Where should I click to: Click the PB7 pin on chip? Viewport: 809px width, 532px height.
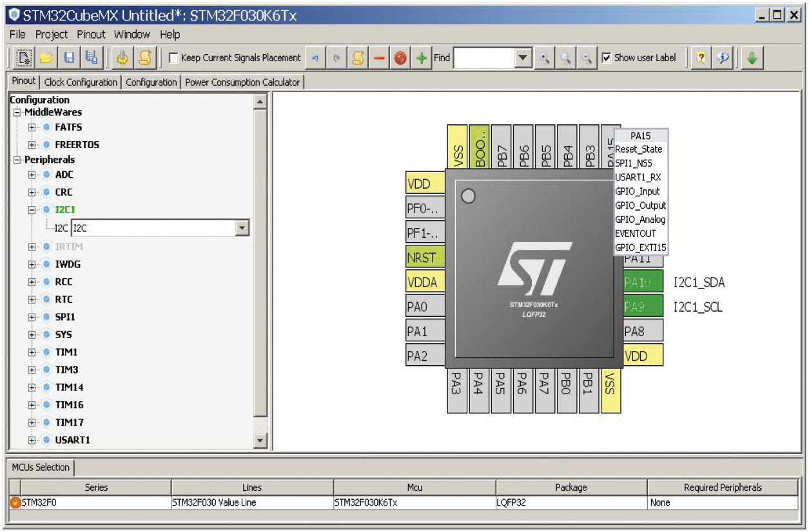(x=502, y=147)
